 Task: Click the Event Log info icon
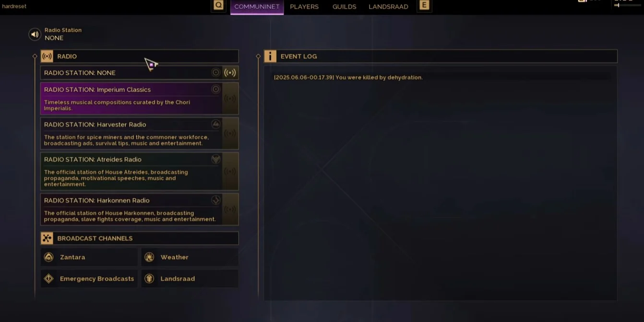270,56
